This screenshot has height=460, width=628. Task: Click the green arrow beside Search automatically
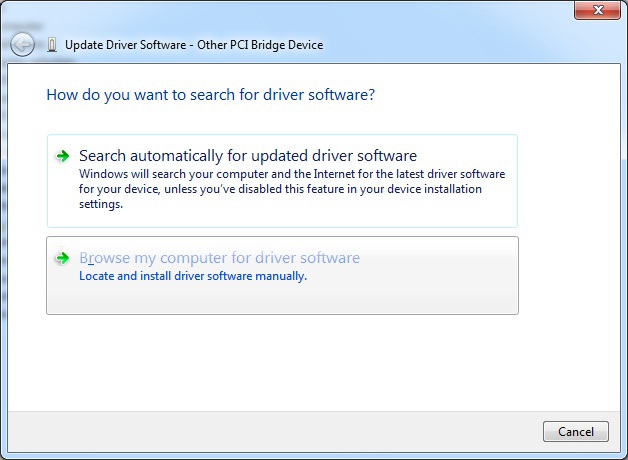click(x=63, y=156)
